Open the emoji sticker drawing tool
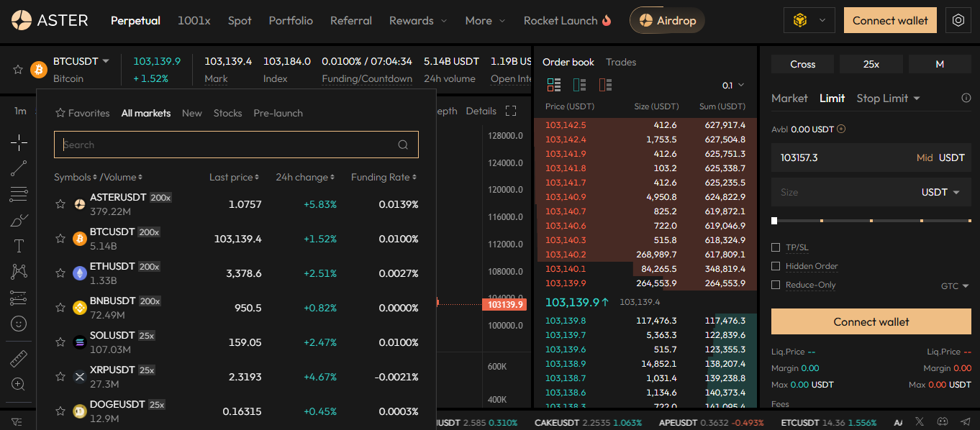Screen dimensions: 980x430 pos(19,324)
